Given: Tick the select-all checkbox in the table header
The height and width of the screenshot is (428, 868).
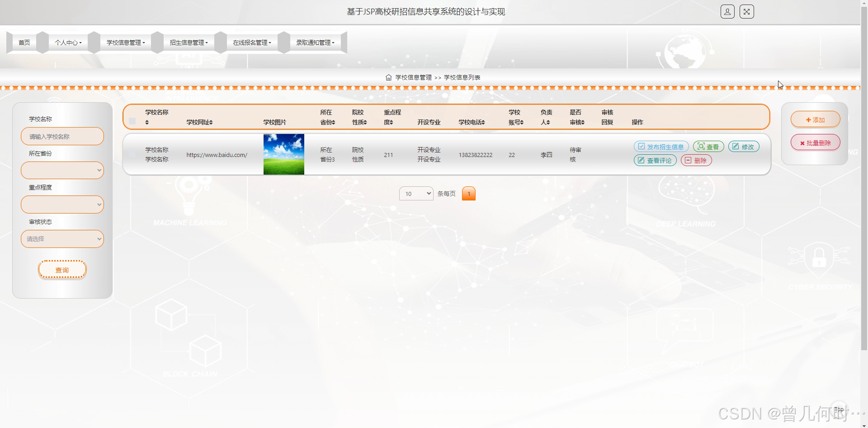Looking at the screenshot, I should click(x=132, y=121).
